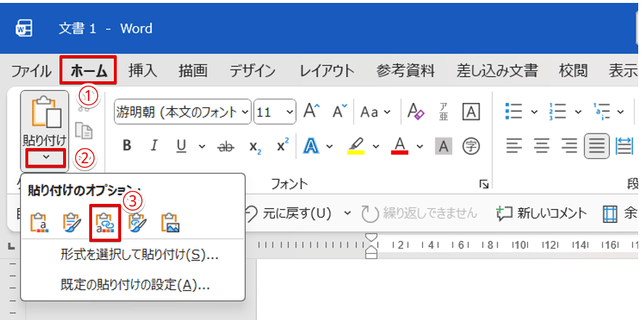Click 新しいコメント button
The height and width of the screenshot is (320, 644).
541,213
